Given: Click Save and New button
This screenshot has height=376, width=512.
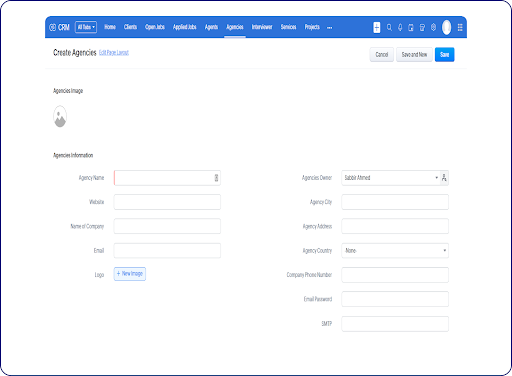Looking at the screenshot, I should coord(414,54).
